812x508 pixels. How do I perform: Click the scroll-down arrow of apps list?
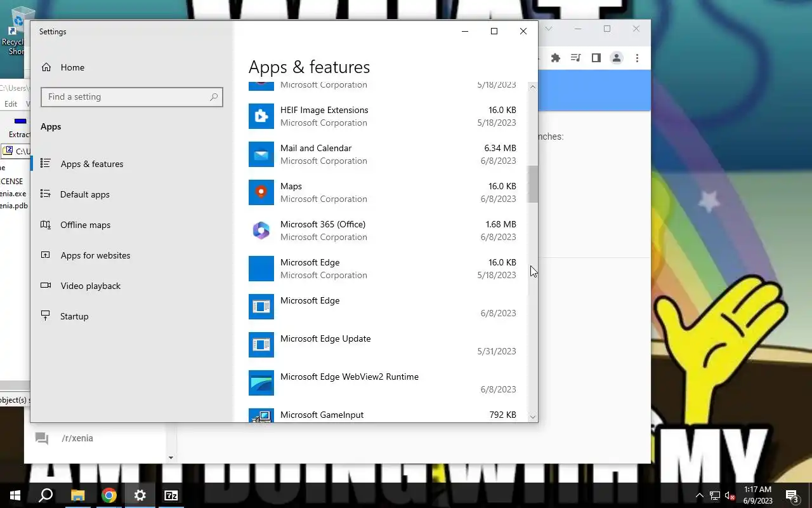tap(533, 417)
